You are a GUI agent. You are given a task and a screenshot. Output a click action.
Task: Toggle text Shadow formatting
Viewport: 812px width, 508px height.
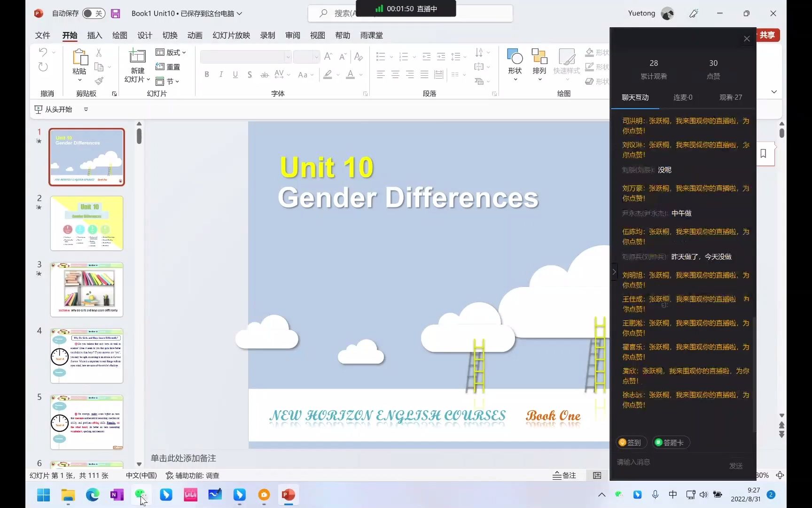[250, 74]
